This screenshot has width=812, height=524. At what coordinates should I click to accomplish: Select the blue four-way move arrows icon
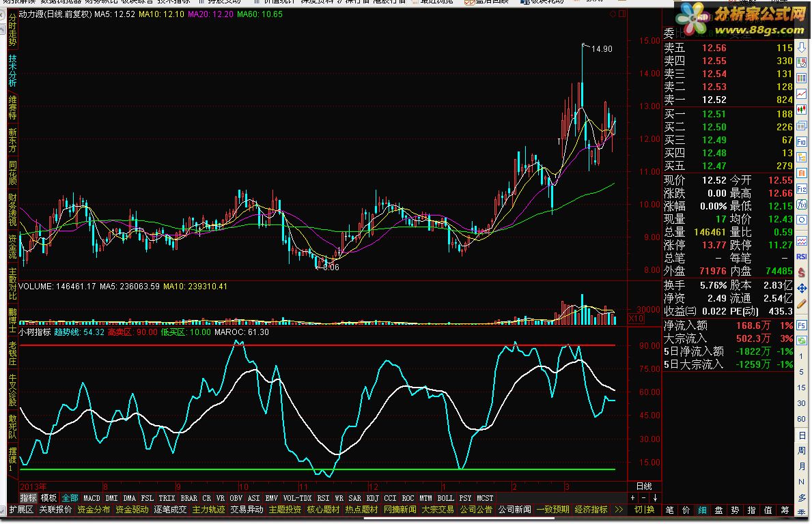pos(802,288)
